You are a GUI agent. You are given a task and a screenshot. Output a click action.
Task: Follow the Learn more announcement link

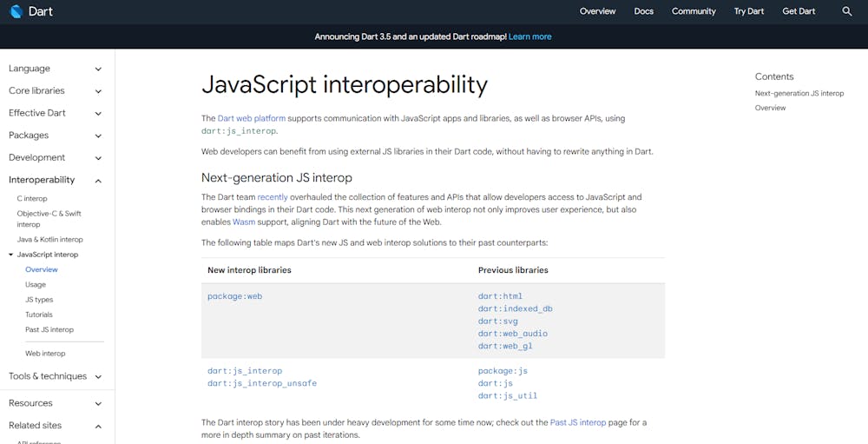pyautogui.click(x=529, y=36)
